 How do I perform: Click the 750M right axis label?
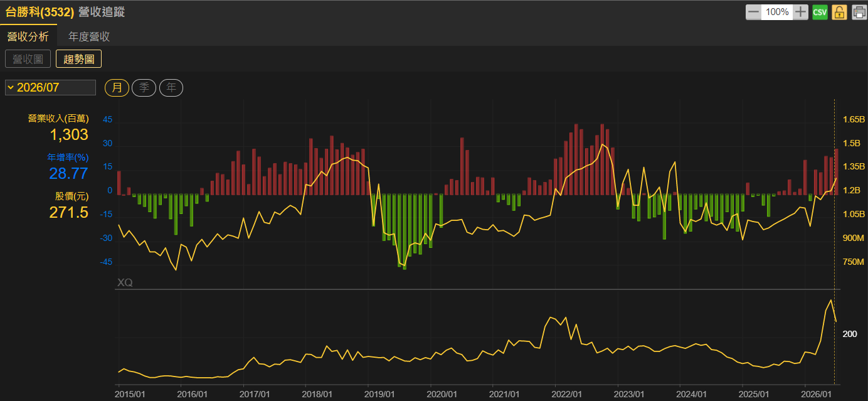(854, 262)
